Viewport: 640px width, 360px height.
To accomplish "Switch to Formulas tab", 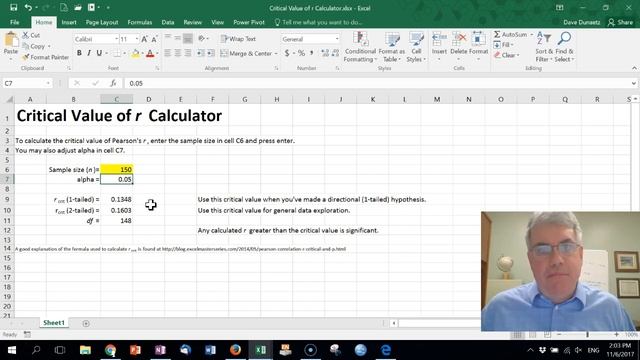I will 140,22.
